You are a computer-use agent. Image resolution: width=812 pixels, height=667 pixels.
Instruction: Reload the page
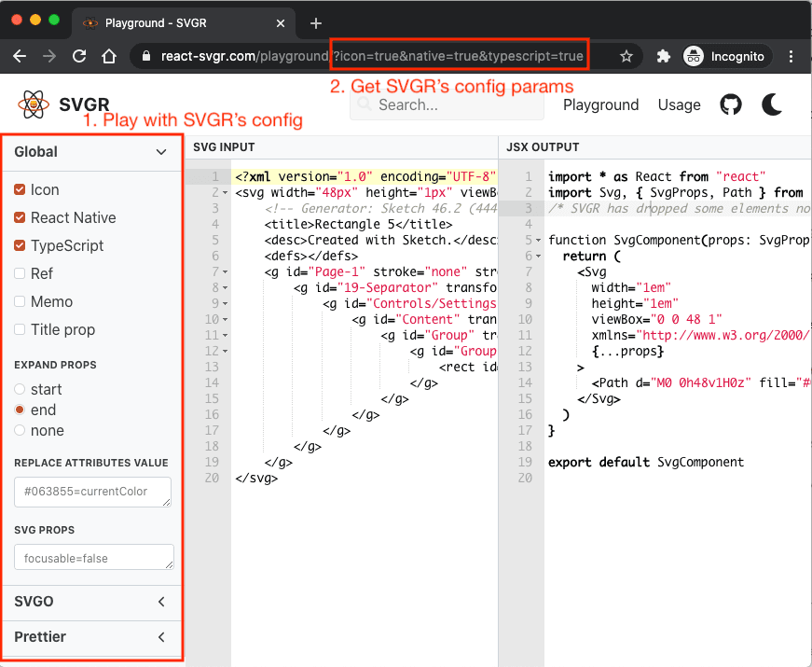pos(78,56)
